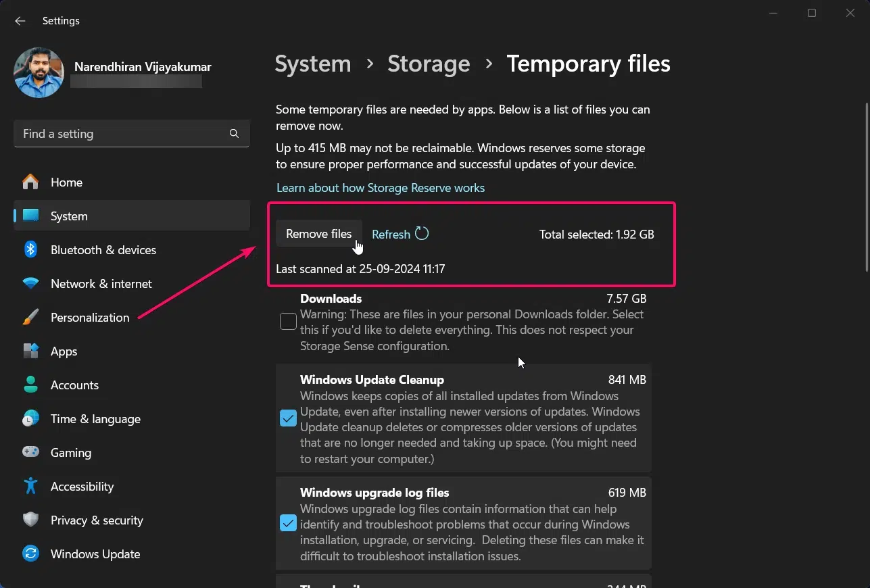Click the Windows Update Cleanup 841 MB value

pos(627,380)
